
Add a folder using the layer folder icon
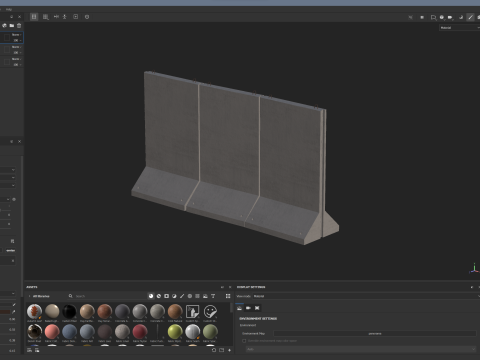click(12, 25)
